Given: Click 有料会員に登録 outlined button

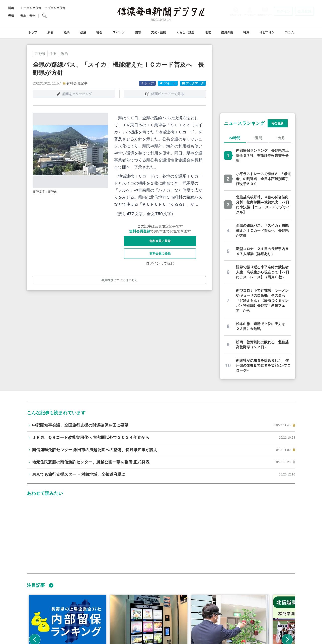Looking at the screenshot, I should pos(160,254).
